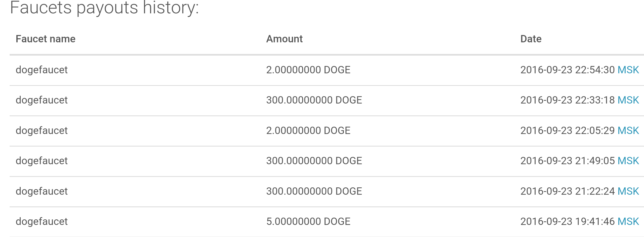The height and width of the screenshot is (237, 644).
Task: Select dogefaucet name in the first row
Action: [42, 70]
